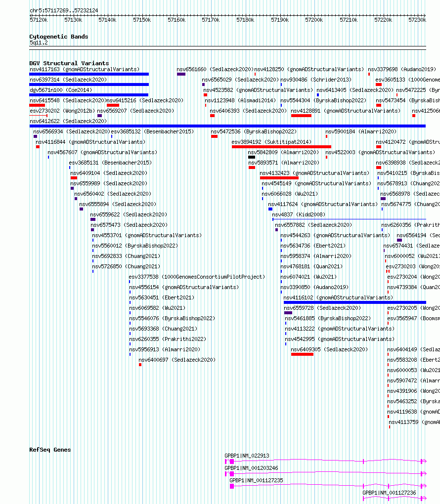Click nsv6559622 (Sedlazeck2020) label
Screen dimensions: 440x504
(x=129, y=215)
